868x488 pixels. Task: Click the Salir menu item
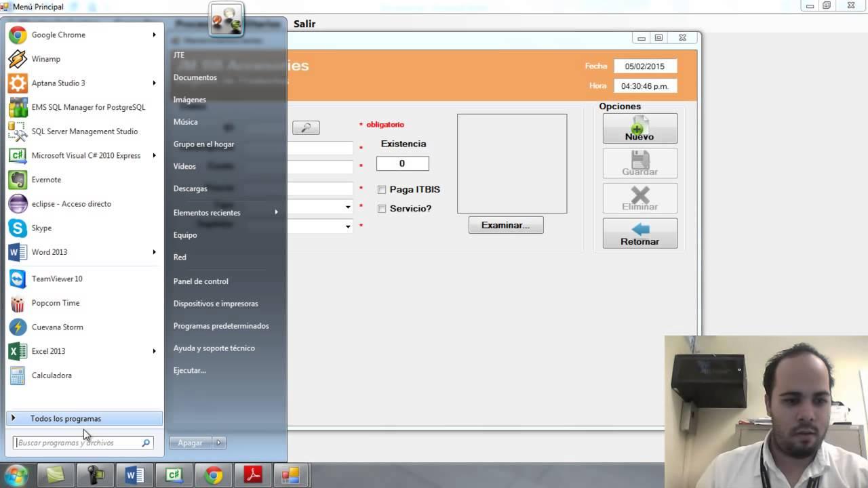(304, 24)
